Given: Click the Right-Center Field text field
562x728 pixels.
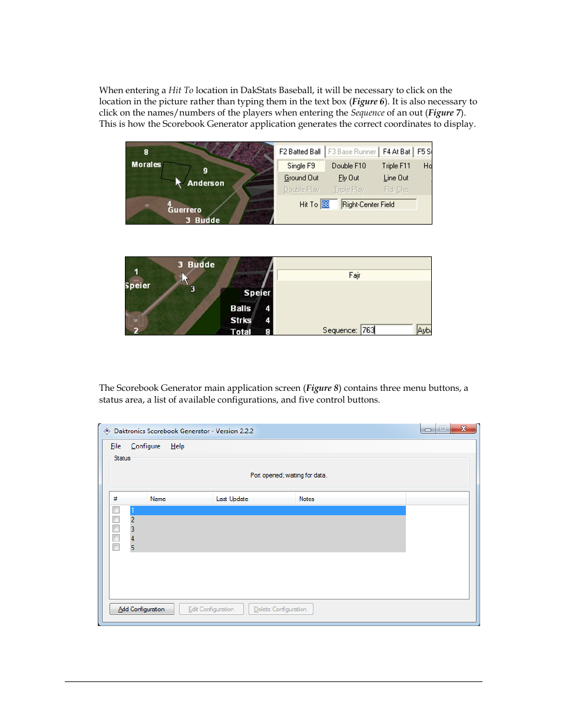Looking at the screenshot, I should pos(379,205).
